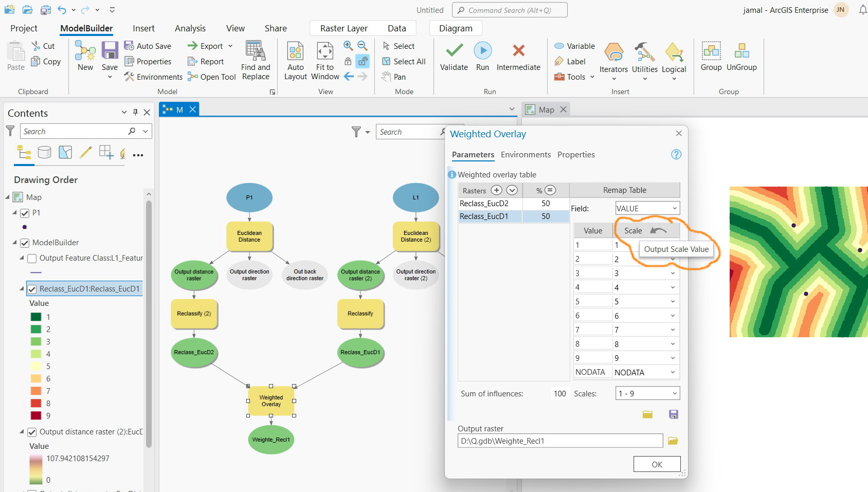Uncheck the P1 layer in Contents
The image size is (868, 492).
coord(24,213)
